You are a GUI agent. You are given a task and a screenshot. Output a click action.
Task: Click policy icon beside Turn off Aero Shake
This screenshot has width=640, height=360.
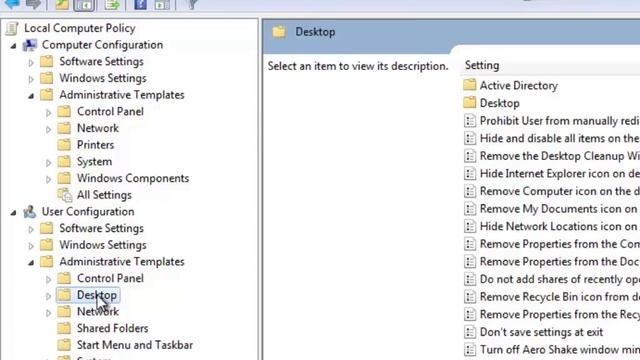pyautogui.click(x=470, y=349)
